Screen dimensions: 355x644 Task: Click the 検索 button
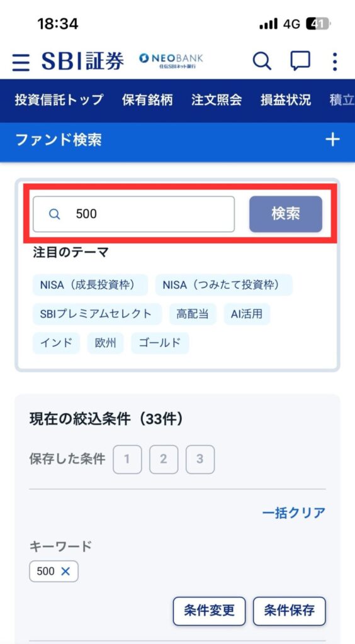(x=286, y=214)
